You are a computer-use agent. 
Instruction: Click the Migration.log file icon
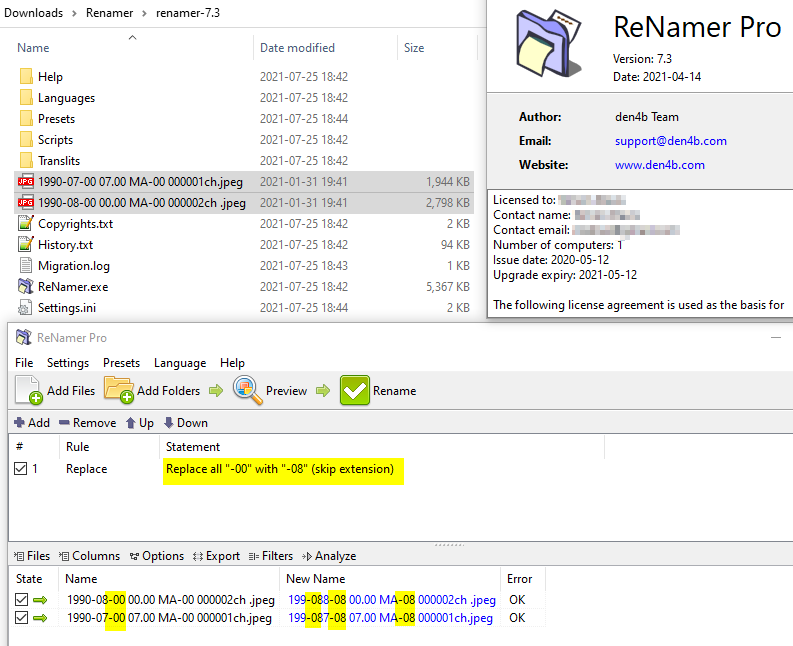pyautogui.click(x=26, y=266)
